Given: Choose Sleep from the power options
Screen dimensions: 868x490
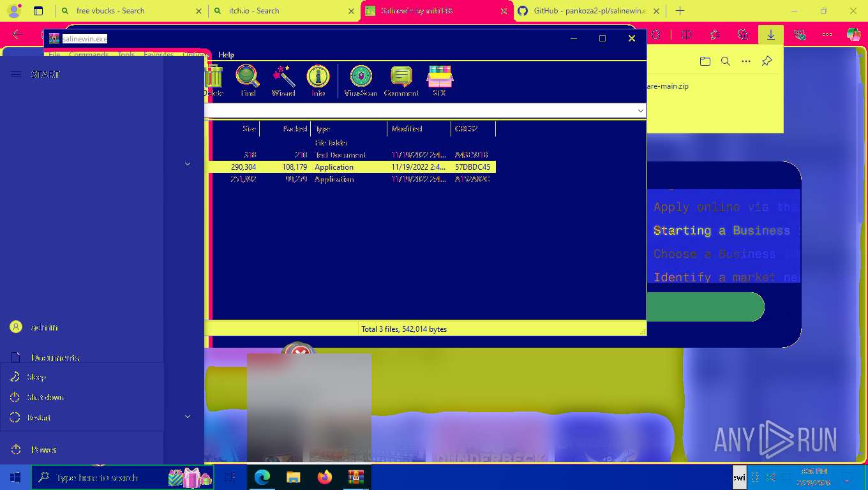Looking at the screenshot, I should click(82, 377).
